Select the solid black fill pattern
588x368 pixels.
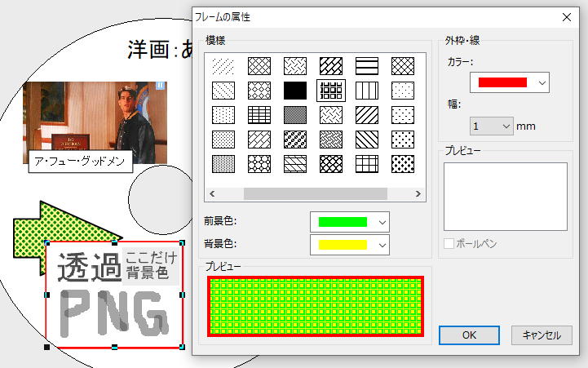tap(295, 91)
